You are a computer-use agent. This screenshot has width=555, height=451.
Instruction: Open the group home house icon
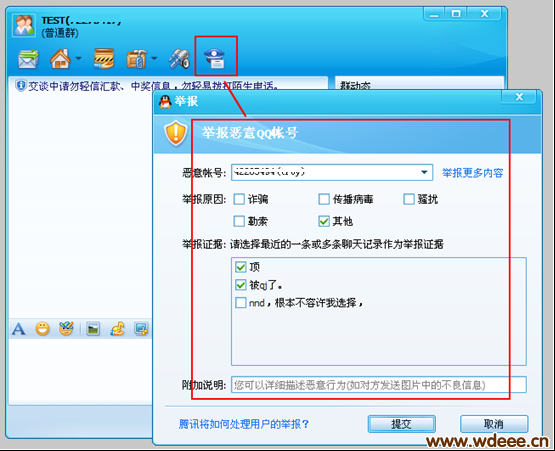coord(60,59)
